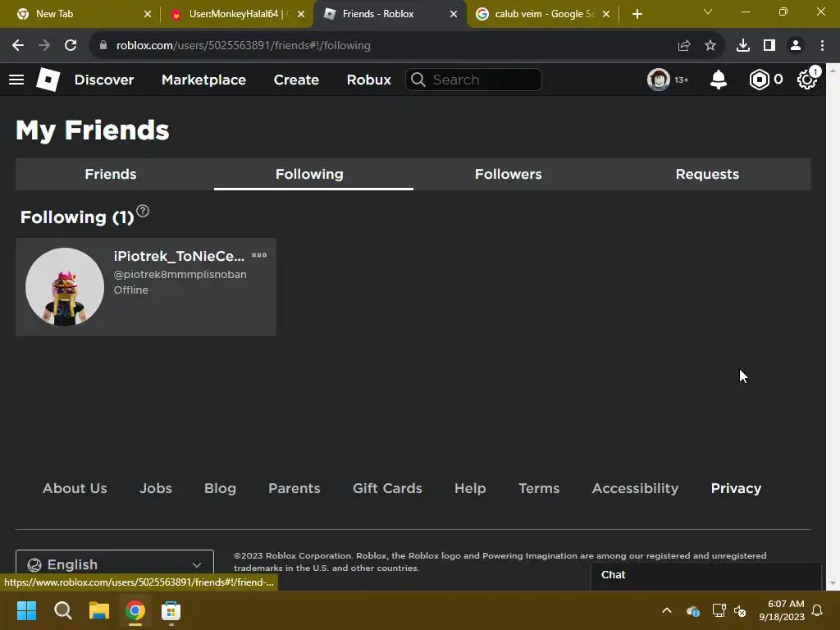Viewport: 840px width, 630px height.
Task: Click @piotrek8mmmplisnoban username text
Action: (x=180, y=274)
